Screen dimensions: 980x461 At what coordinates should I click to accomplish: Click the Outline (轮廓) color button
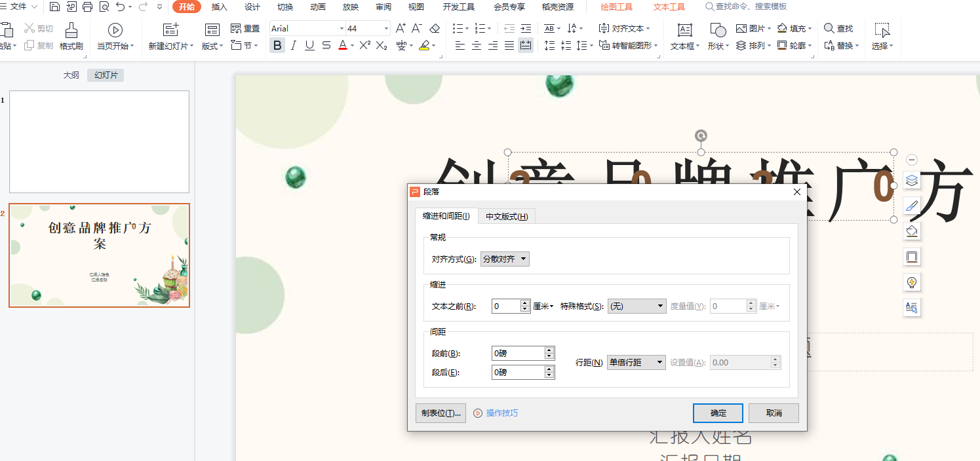coord(794,45)
